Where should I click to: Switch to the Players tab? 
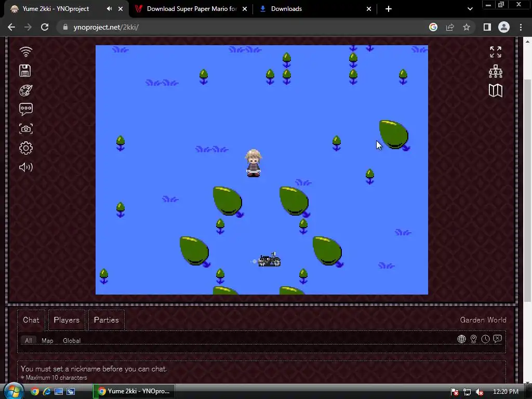click(66, 320)
